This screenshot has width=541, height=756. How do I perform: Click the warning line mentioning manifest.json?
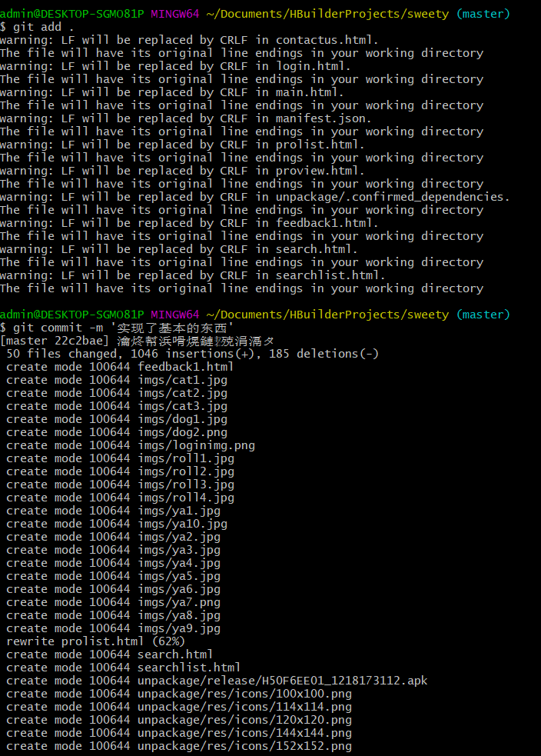click(x=186, y=118)
